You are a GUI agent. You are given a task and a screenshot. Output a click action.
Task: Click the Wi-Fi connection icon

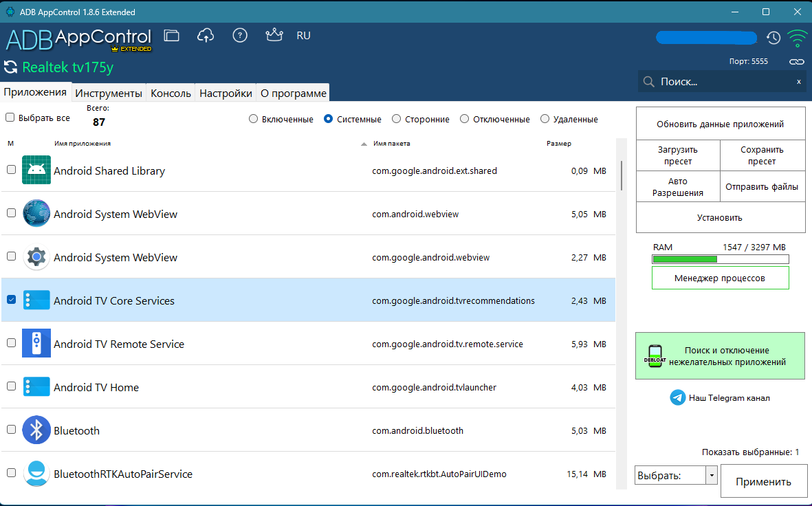click(797, 38)
